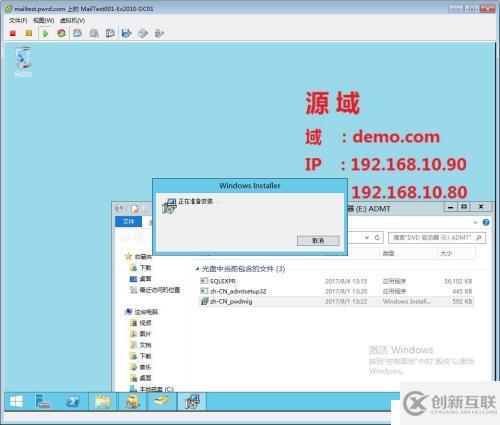Select the blue 文件 ribbon tab
The width and height of the screenshot is (500, 425).
pyautogui.click(x=128, y=222)
